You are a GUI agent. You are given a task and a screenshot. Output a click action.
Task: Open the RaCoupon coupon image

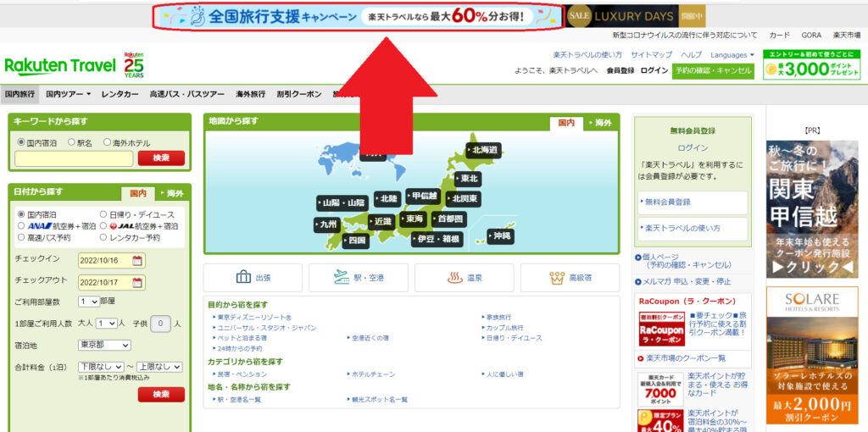pyautogui.click(x=661, y=330)
